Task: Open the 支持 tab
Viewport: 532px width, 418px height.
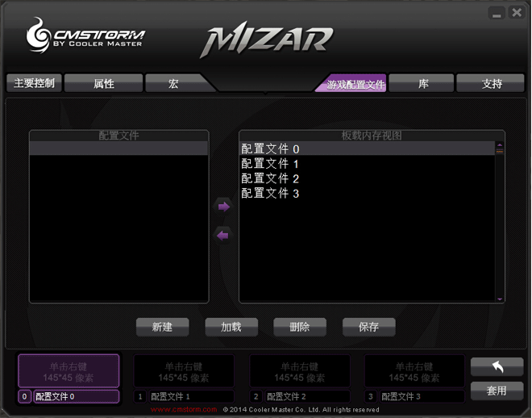Action: 490,83
